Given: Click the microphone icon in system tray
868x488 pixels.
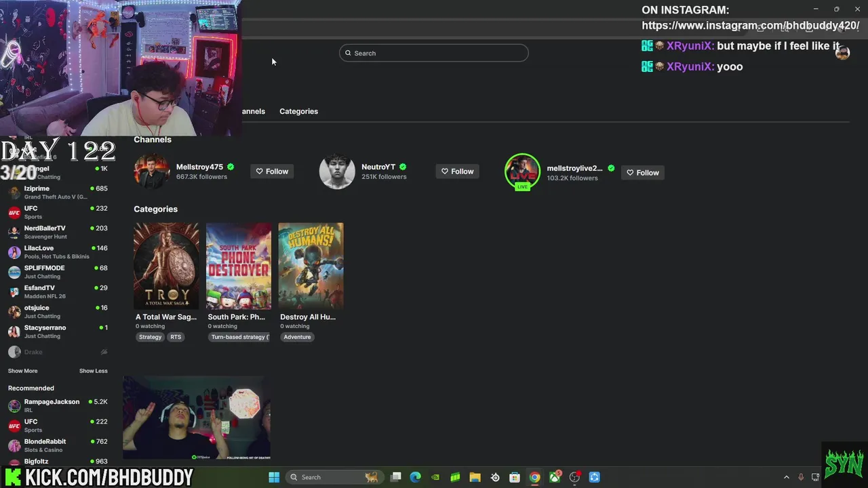Looking at the screenshot, I should [801, 477].
